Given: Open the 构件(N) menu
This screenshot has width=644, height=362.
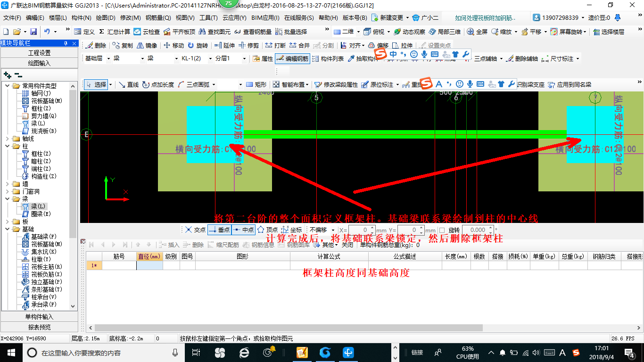Looking at the screenshot, I should tap(82, 18).
